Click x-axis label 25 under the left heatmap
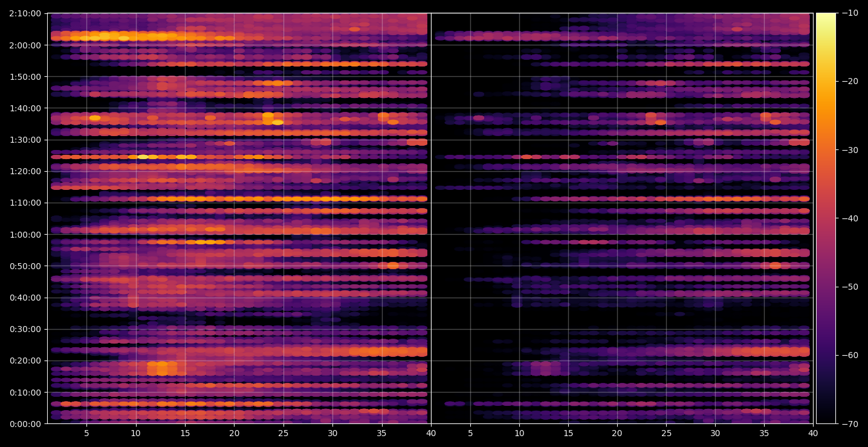Screen dimensions: 868x447 pos(283,433)
